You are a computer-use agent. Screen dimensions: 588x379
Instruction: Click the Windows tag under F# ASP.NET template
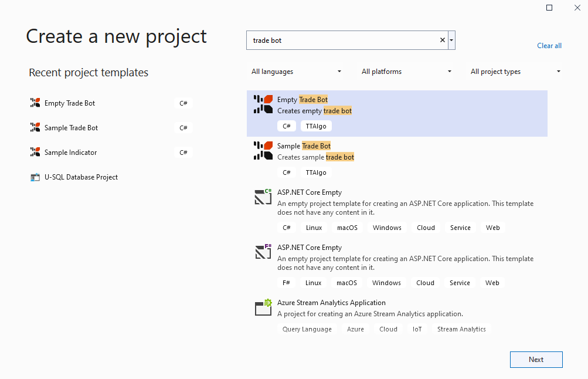tap(386, 283)
